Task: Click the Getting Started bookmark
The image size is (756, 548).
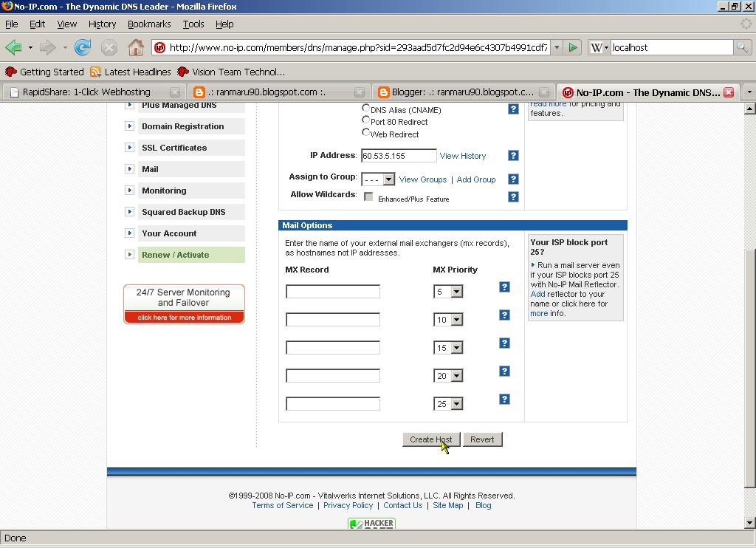Action: pyautogui.click(x=44, y=72)
